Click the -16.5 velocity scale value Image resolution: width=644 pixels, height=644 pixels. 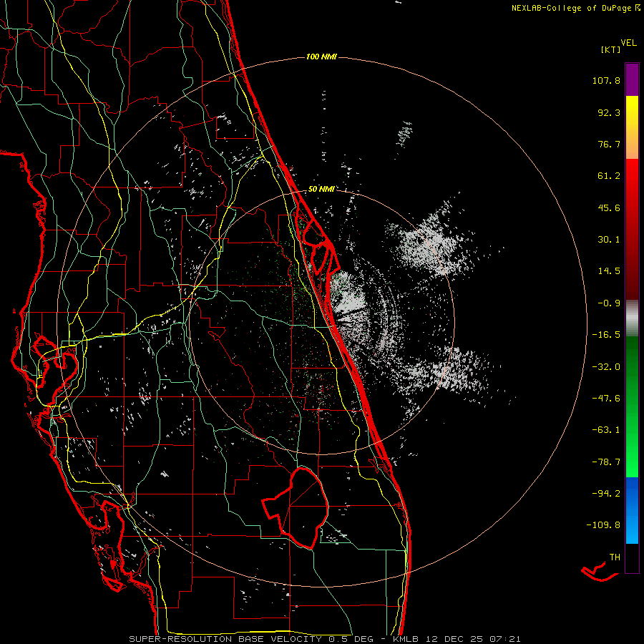(x=606, y=335)
